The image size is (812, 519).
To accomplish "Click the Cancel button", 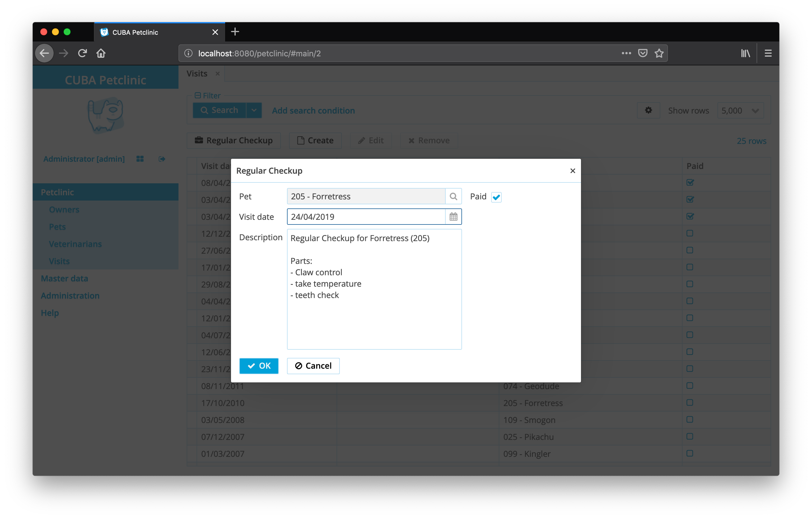I will tap(313, 366).
